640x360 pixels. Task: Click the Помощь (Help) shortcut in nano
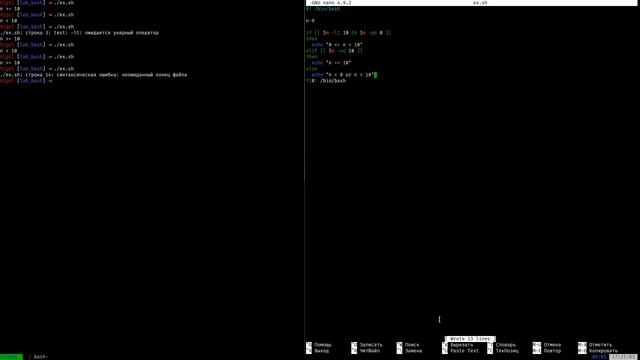coord(319,345)
